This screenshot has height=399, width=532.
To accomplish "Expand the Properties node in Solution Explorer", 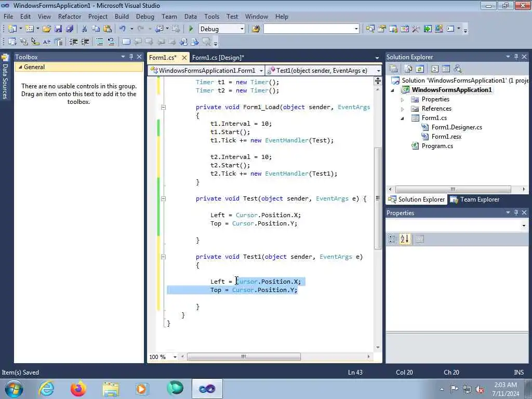I will [x=403, y=100].
